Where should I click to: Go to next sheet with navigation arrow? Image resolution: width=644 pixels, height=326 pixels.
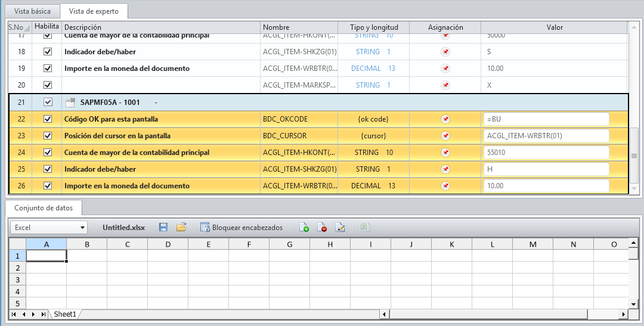(x=33, y=315)
